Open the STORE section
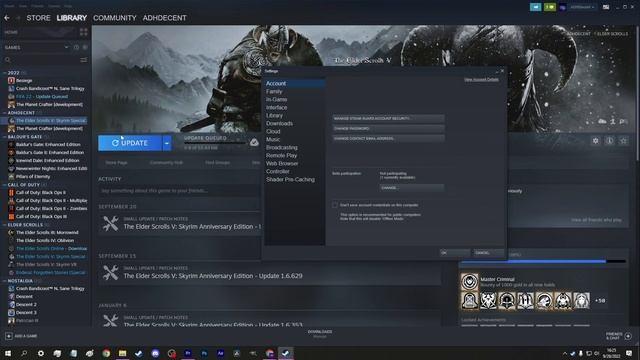This screenshot has width=640, height=360. pyautogui.click(x=38, y=18)
